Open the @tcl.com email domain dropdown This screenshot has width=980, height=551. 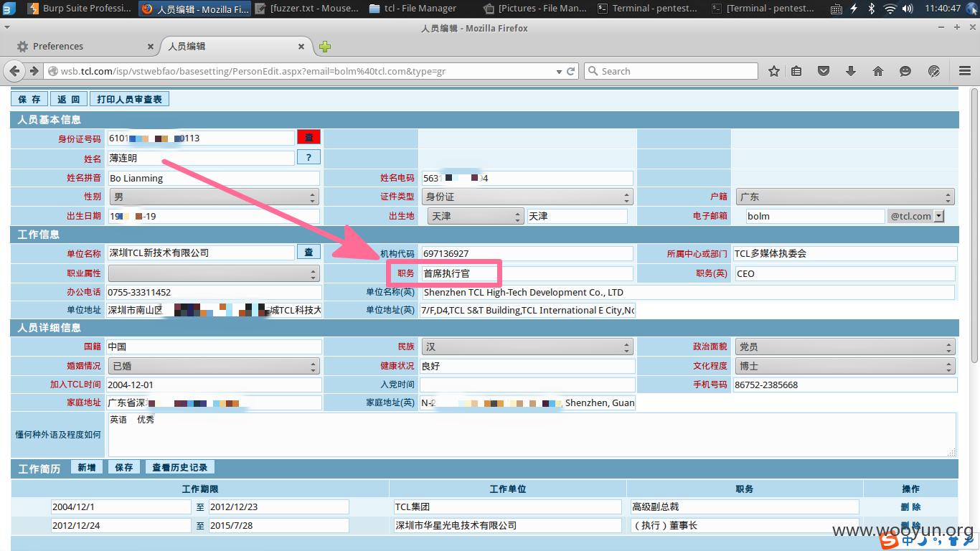pos(916,216)
